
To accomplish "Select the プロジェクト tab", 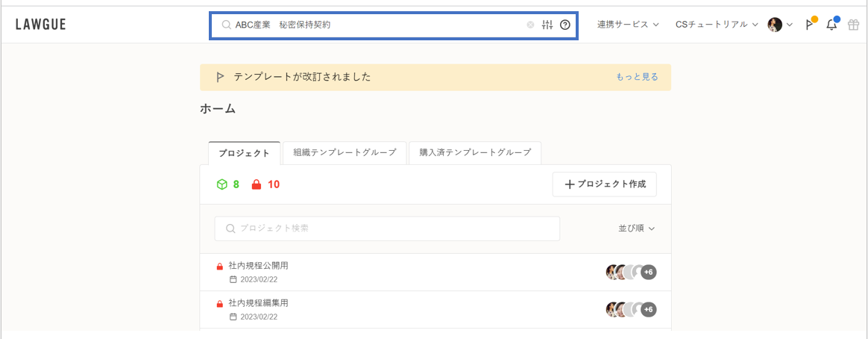I will coord(244,153).
